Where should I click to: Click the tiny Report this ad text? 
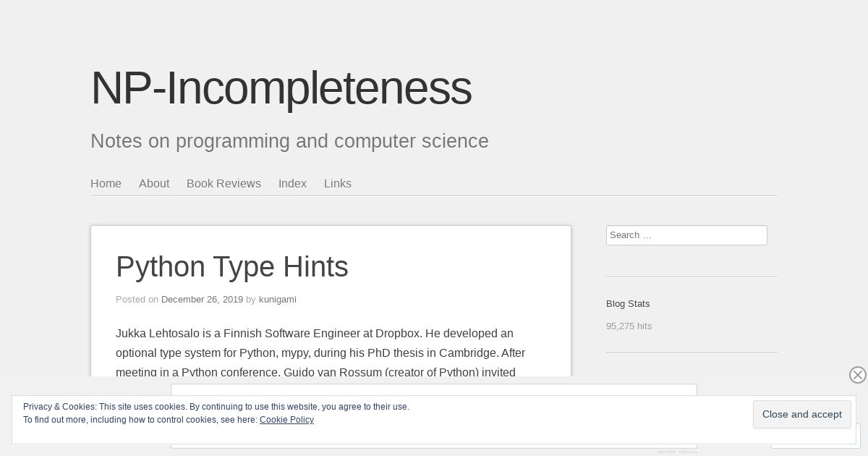point(677,452)
